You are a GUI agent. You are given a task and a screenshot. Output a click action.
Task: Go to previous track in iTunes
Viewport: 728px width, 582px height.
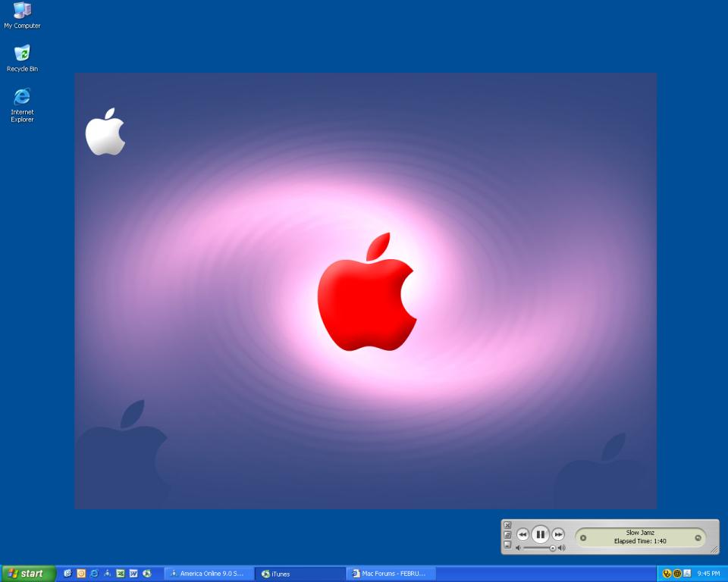point(522,535)
